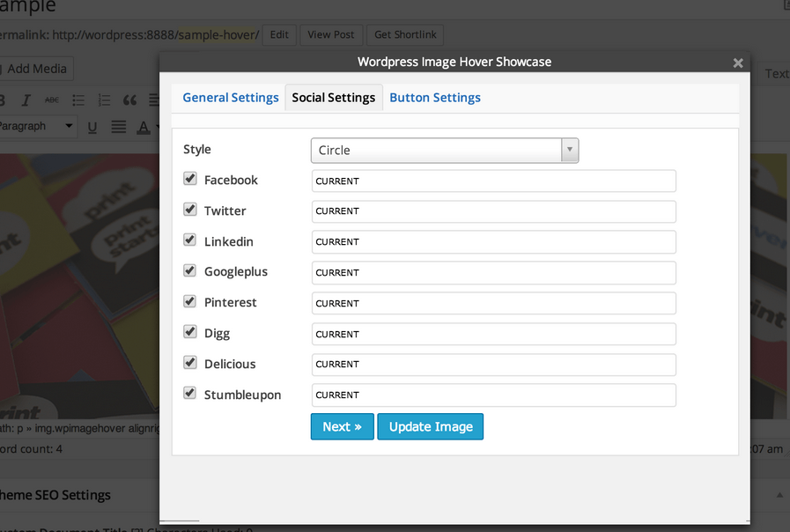Open the Style dropdown showing Circle
Screen dimensions: 790x532
445,150
